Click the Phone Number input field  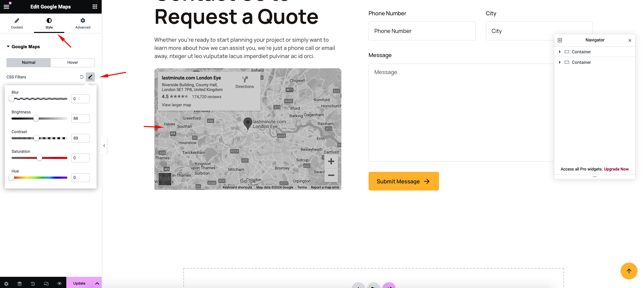coord(422,31)
